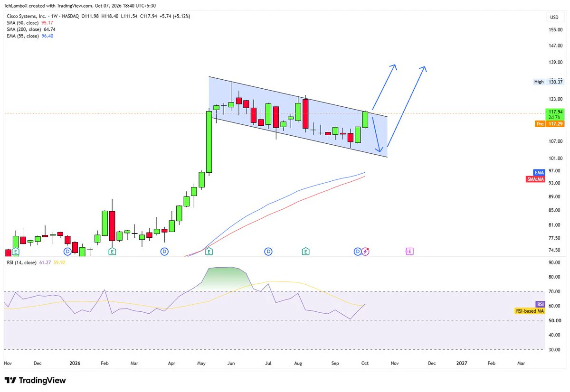Click the red SMA:MA axis label
Viewport: 570px width, 392px height.
(x=535, y=179)
